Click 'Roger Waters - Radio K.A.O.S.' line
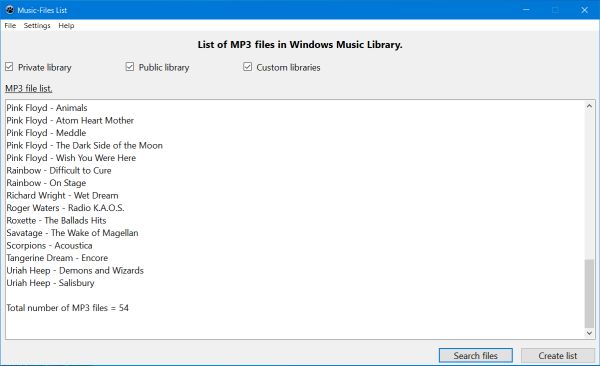 pyautogui.click(x=65, y=208)
